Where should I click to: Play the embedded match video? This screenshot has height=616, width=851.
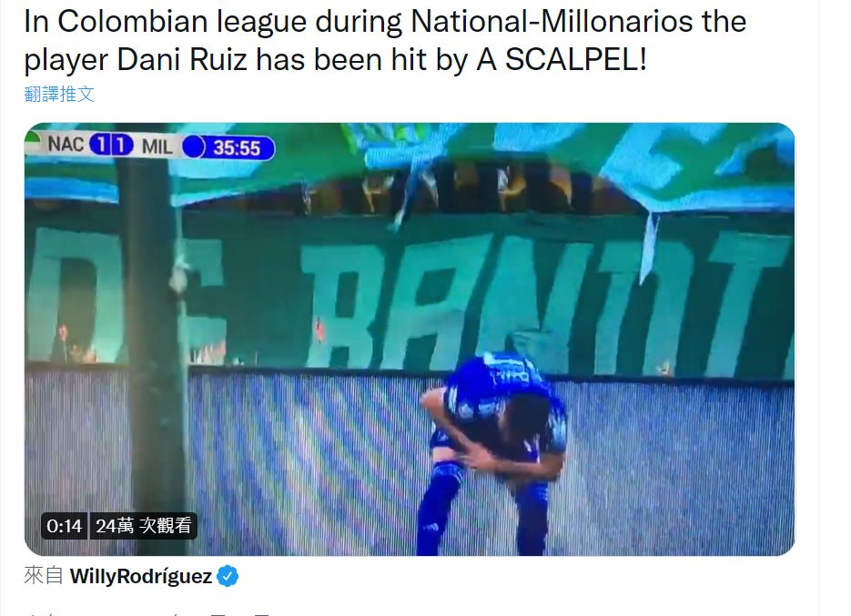[410, 339]
